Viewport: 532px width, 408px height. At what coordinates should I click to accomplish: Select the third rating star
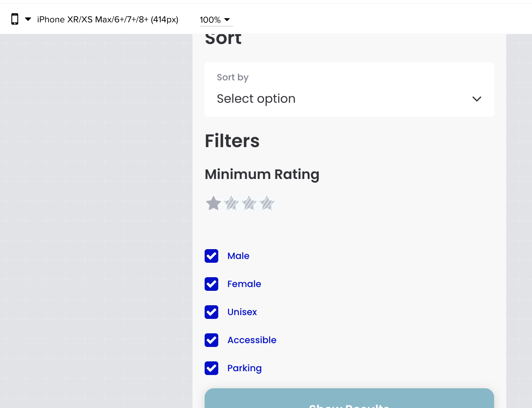(249, 203)
